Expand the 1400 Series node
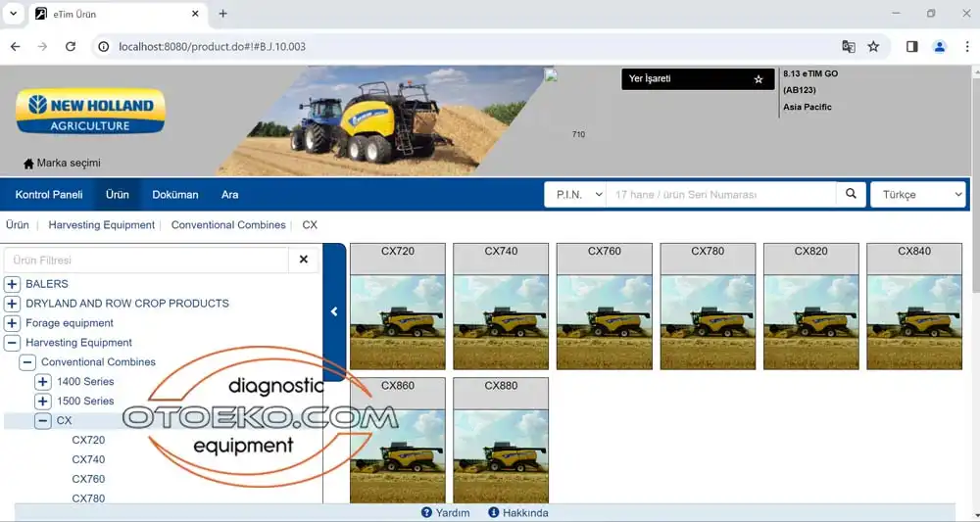 pos(43,382)
